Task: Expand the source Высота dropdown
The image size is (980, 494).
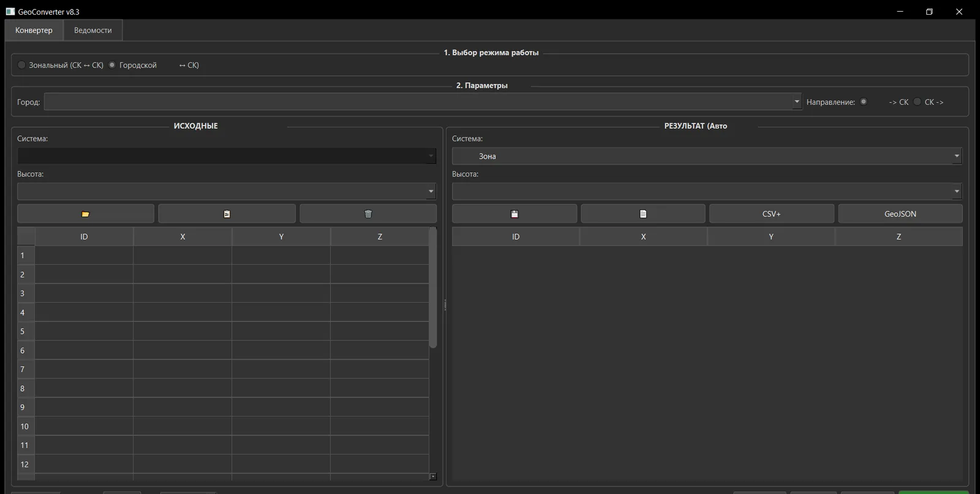Action: 227,191
